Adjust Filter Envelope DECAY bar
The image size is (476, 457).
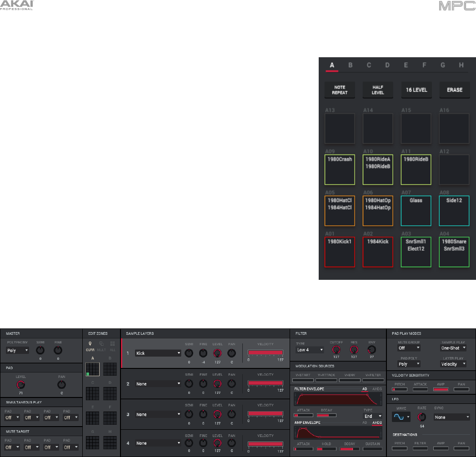click(x=326, y=416)
